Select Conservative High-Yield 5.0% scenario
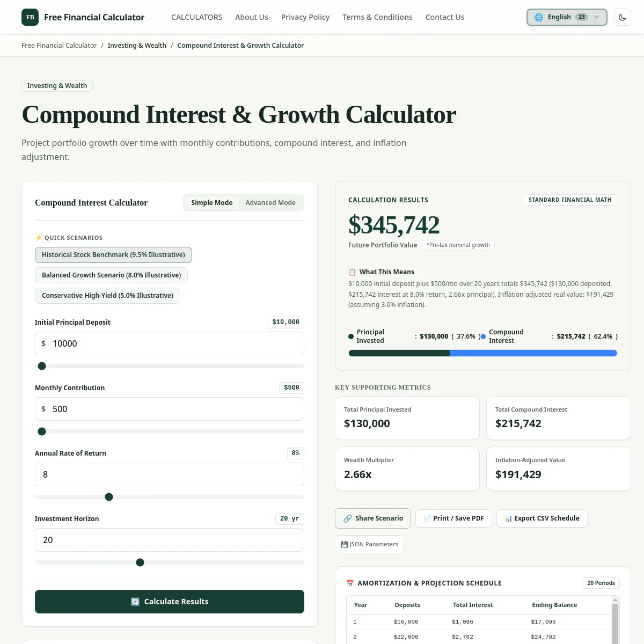 pos(107,296)
